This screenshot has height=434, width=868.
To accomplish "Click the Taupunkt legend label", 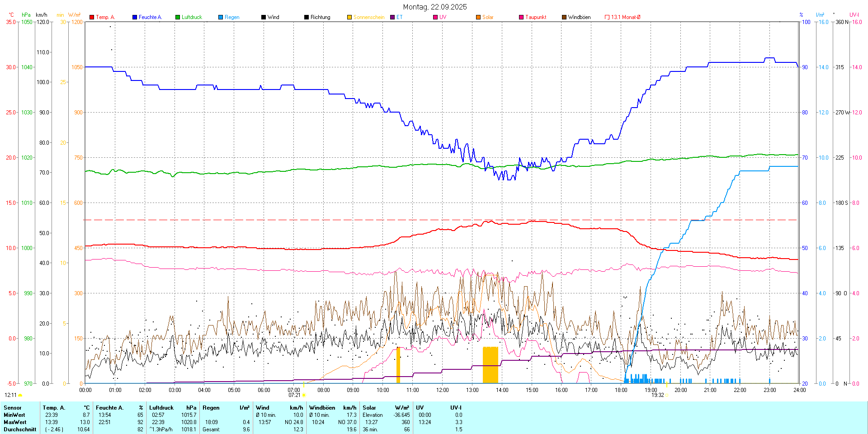I will click(536, 17).
